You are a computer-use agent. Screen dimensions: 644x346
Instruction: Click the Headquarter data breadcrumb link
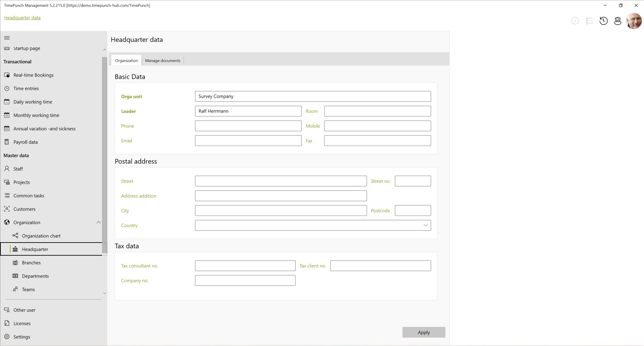point(22,18)
